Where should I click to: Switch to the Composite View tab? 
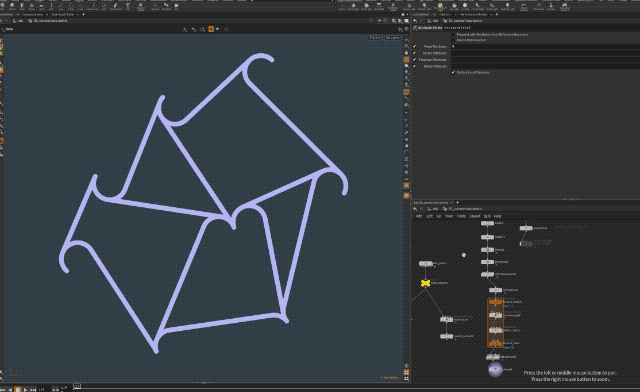coord(33,14)
